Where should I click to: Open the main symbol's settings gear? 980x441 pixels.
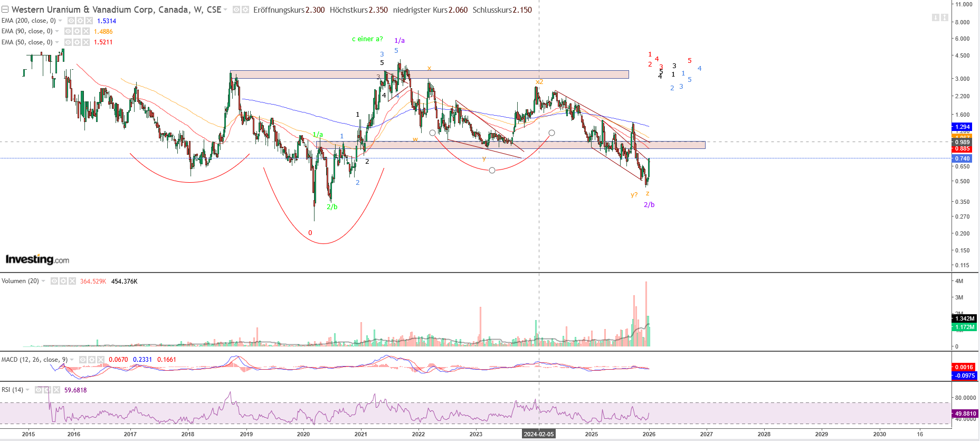(x=245, y=10)
